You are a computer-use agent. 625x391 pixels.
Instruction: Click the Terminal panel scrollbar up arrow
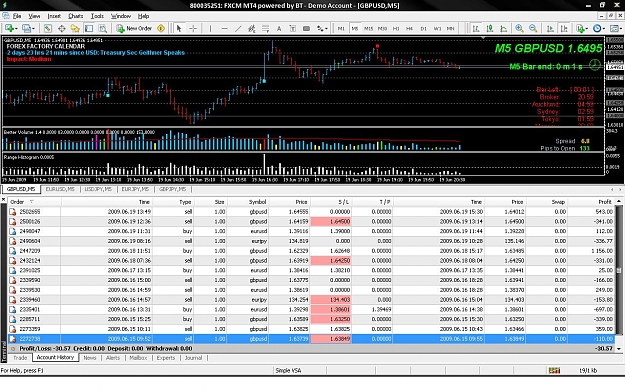619,201
